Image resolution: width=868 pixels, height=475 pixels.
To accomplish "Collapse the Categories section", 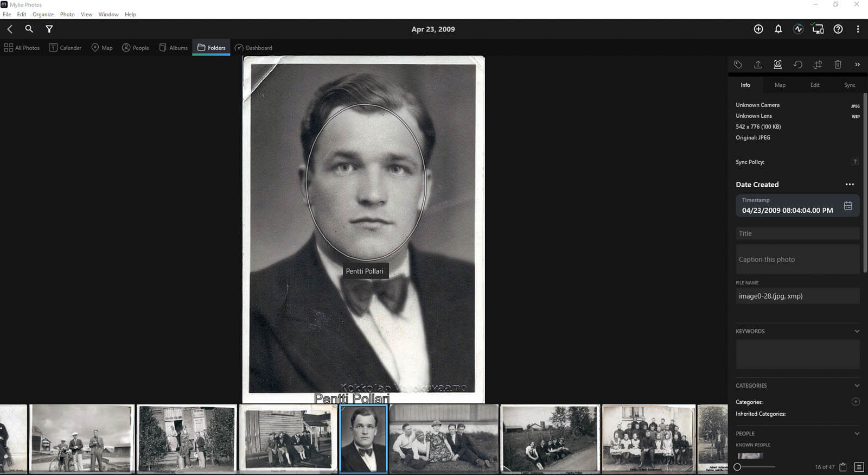I will [857, 385].
